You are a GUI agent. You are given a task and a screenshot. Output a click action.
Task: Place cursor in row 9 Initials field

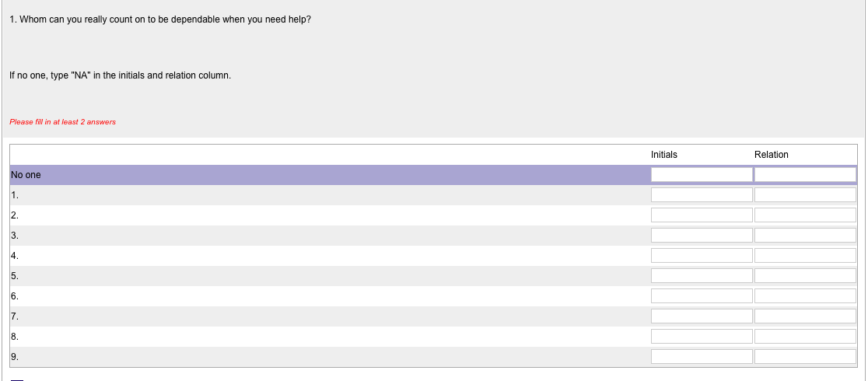tap(702, 357)
